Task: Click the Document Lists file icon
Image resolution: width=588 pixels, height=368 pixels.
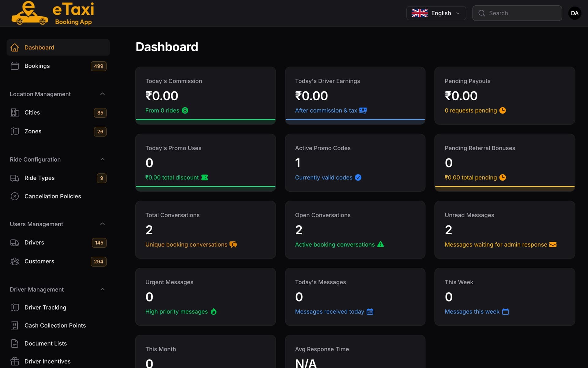Action: coord(15,343)
